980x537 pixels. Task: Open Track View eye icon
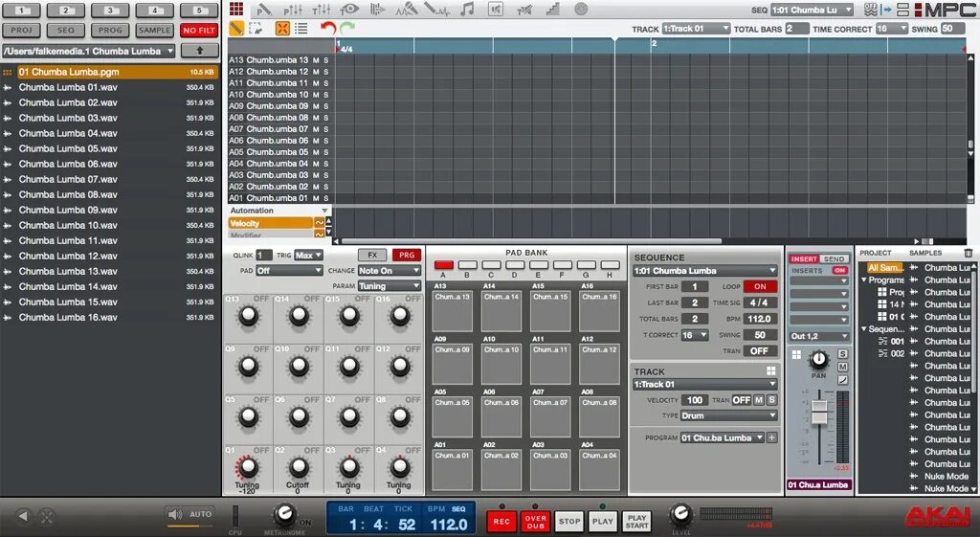coord(349,9)
